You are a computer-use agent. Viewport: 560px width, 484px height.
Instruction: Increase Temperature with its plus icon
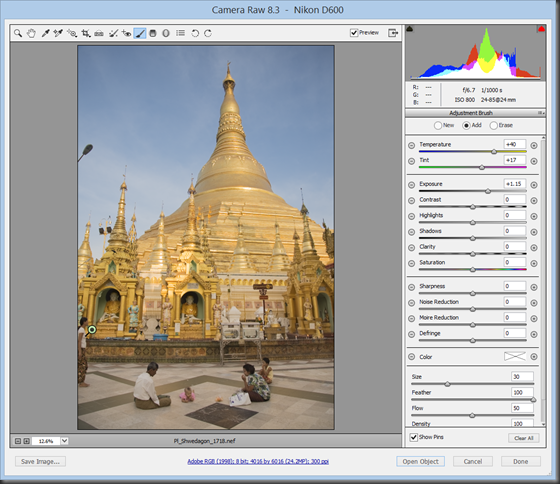(x=534, y=145)
